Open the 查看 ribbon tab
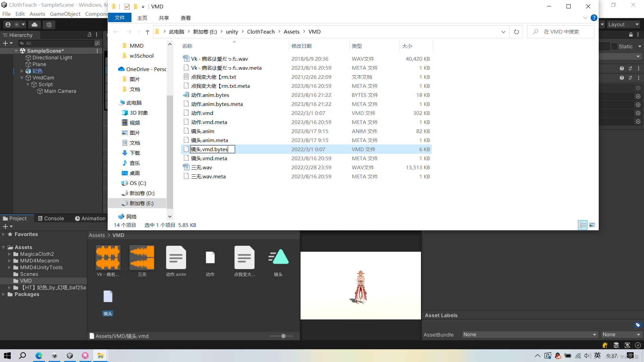644x362 pixels. pos(185,18)
